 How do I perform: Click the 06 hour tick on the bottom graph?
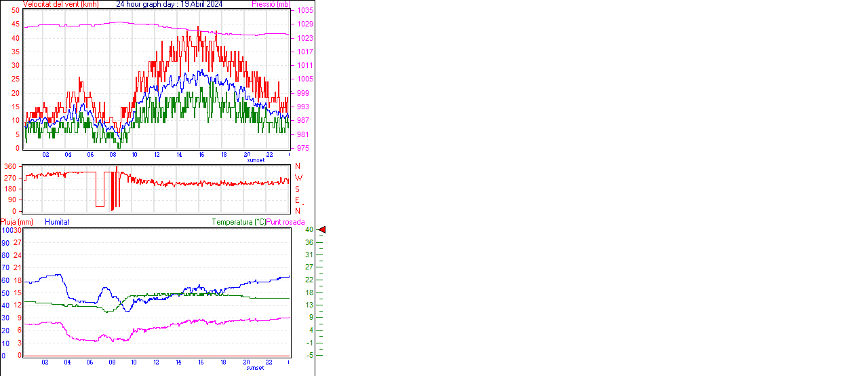[90, 362]
